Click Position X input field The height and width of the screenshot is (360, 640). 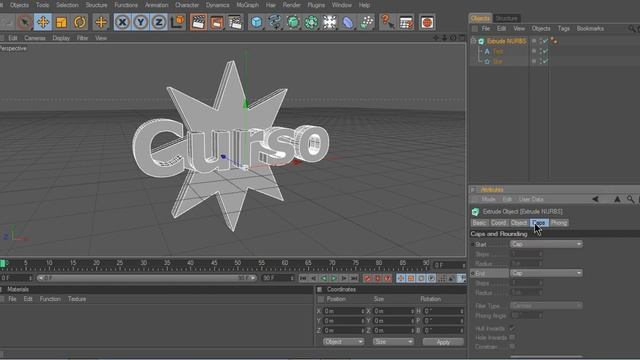click(344, 311)
